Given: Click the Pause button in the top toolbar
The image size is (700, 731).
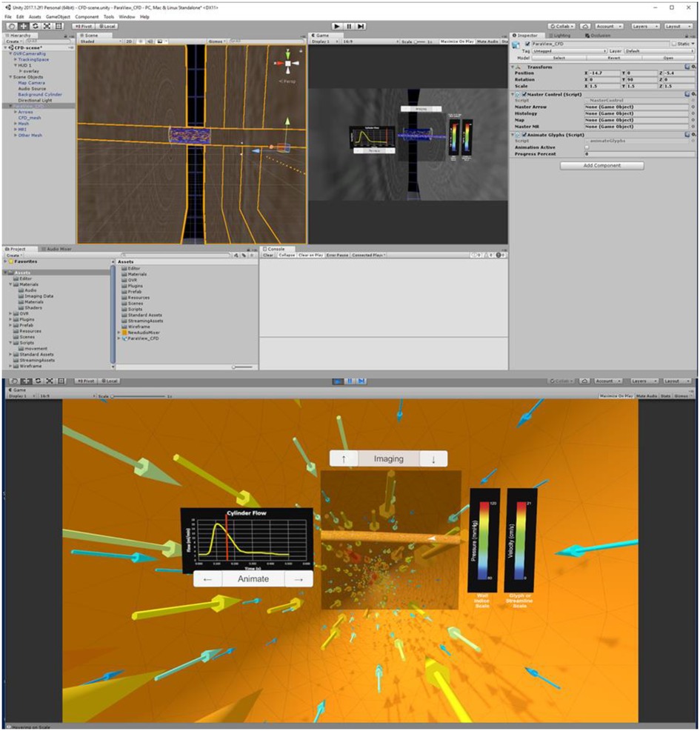Looking at the screenshot, I should click(349, 27).
